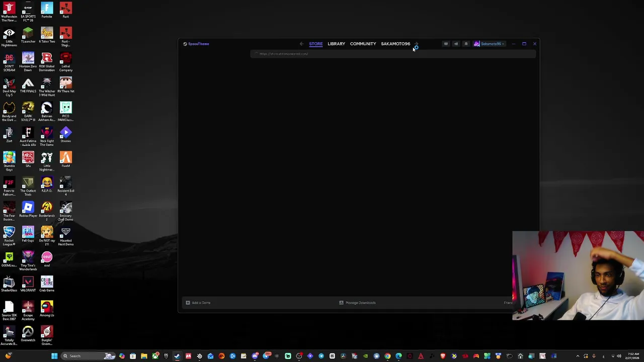The image size is (644, 362).
Task: Select the osu! desktop shortcut
Action: [x=47, y=259]
